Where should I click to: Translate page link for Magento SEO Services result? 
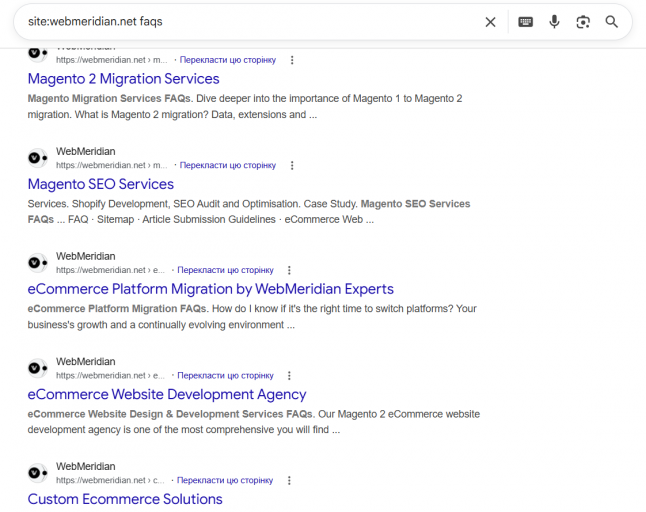(228, 165)
